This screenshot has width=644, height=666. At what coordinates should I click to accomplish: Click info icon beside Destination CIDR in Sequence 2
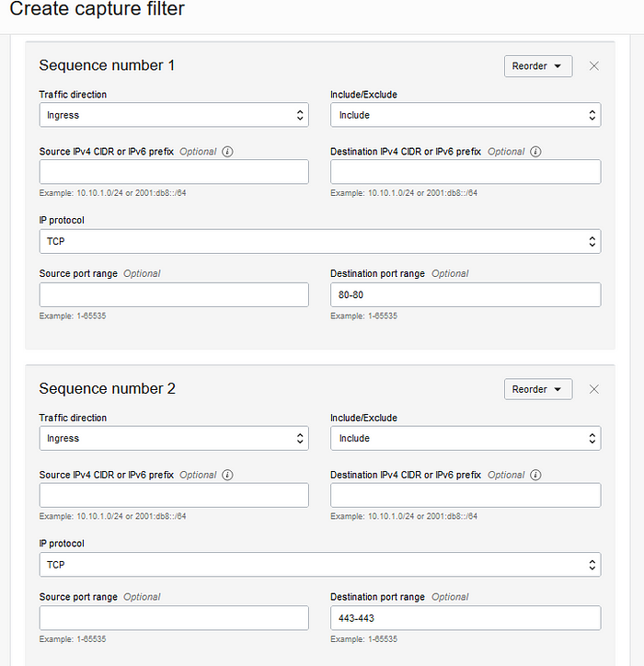535,475
